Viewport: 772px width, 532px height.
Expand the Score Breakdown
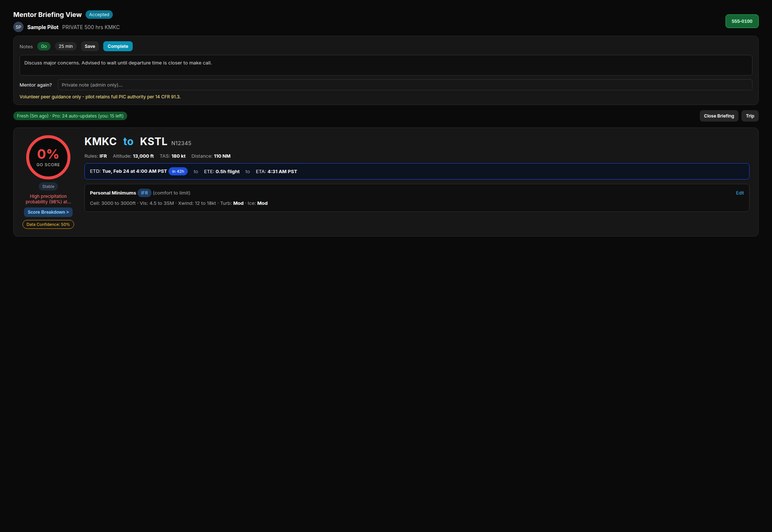tap(48, 212)
